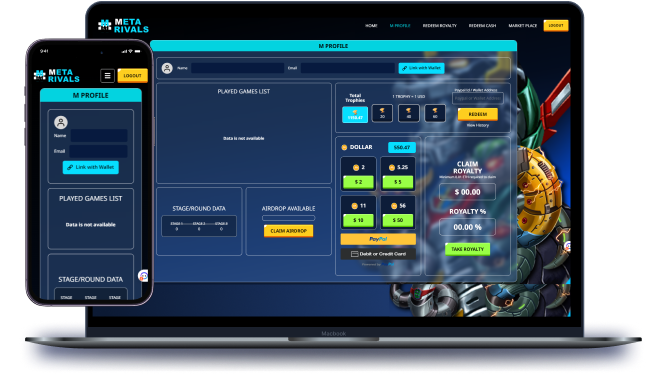665x374 pixels.
Task: Click the airdrop available progress bar
Action: [x=288, y=218]
